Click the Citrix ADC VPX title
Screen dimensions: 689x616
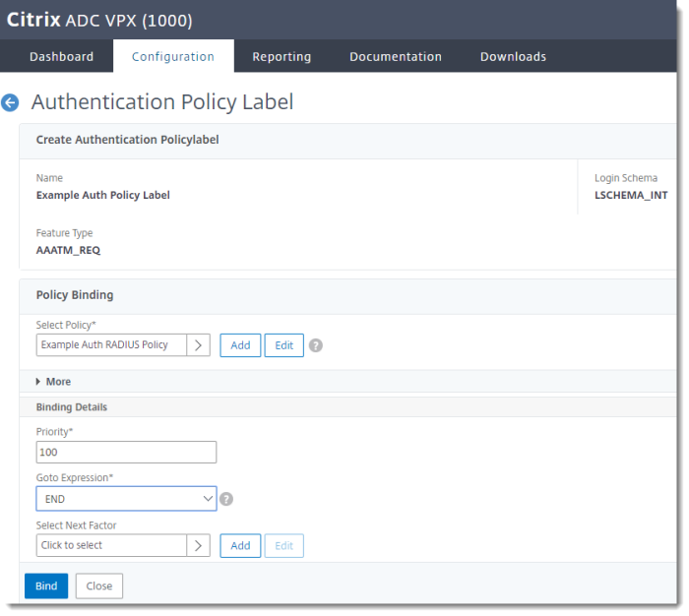pyautogui.click(x=99, y=21)
